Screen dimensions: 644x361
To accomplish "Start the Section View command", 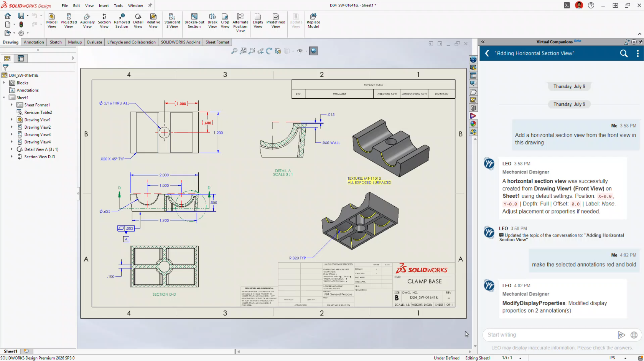I will tap(104, 21).
